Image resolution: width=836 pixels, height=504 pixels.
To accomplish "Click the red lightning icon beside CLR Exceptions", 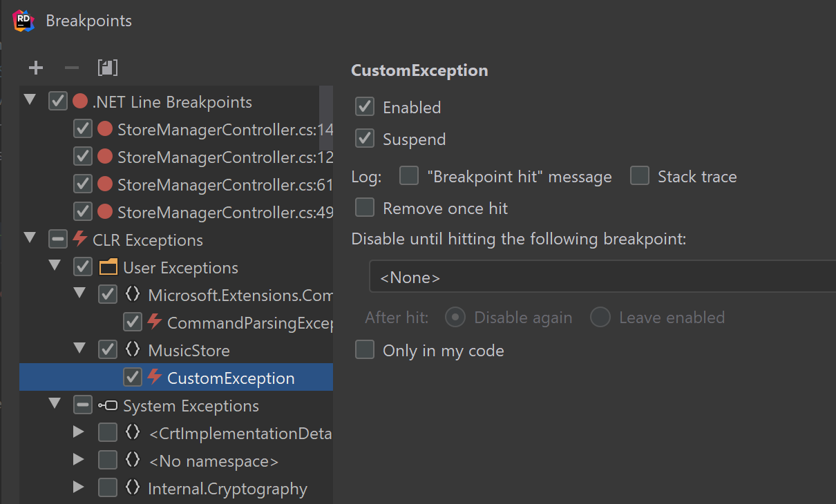I will (80, 240).
